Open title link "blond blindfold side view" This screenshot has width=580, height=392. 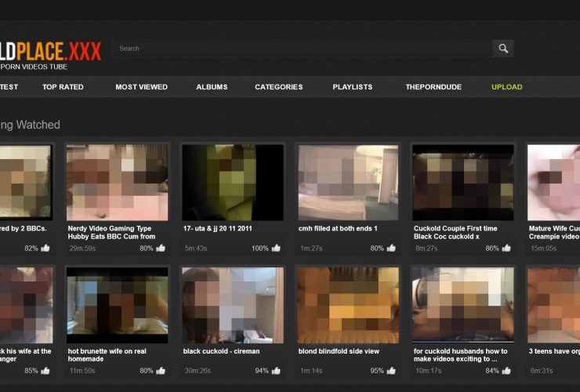[x=339, y=351]
